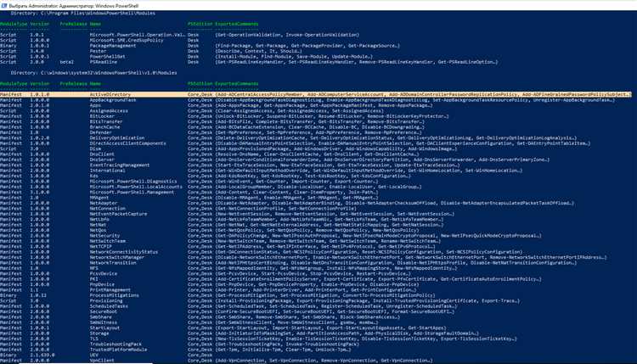Click the Windows PowerShell window title text
637x364 pixels.
pos(74,6)
